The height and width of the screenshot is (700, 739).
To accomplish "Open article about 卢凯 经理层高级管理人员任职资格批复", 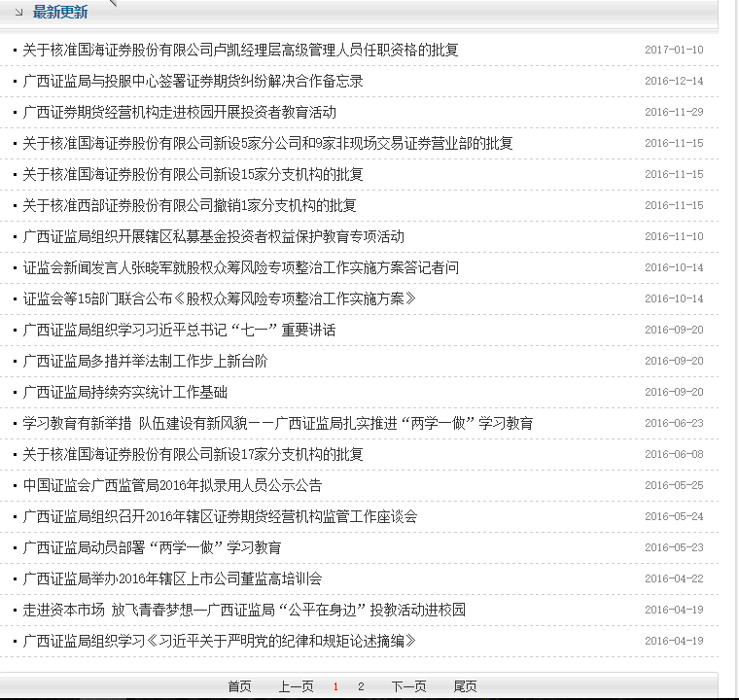I will 240,50.
